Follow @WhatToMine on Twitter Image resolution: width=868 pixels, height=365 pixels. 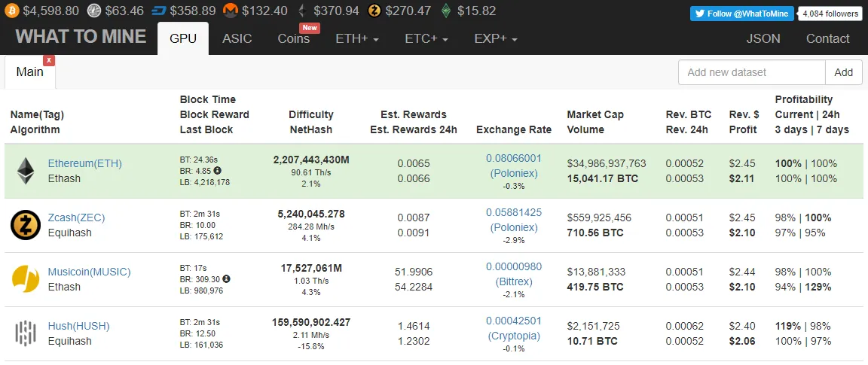pos(741,14)
